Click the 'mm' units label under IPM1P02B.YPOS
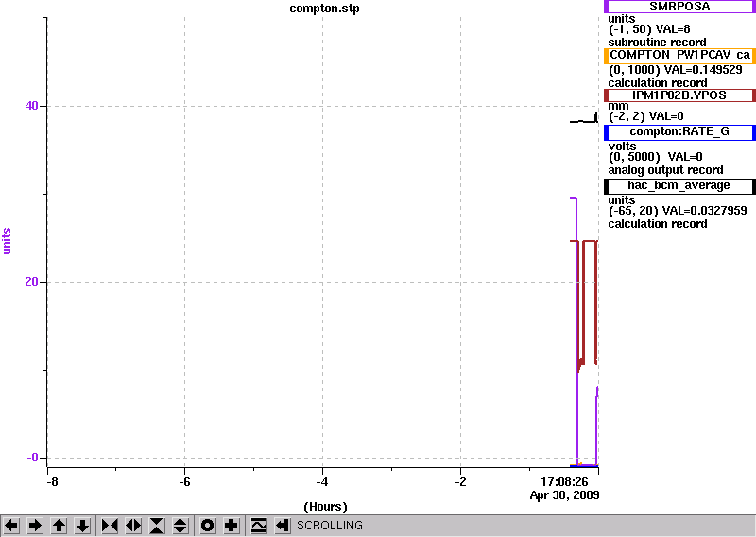 (x=618, y=106)
